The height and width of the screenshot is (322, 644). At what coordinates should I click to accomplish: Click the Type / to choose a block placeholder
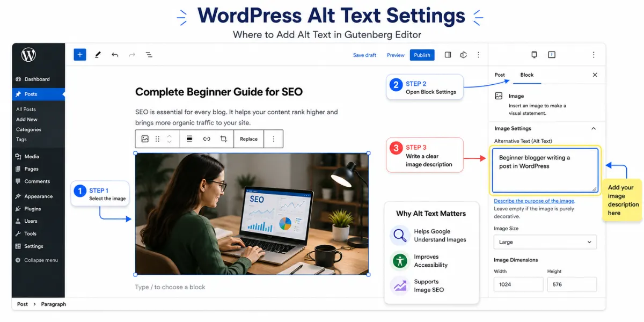click(x=170, y=287)
